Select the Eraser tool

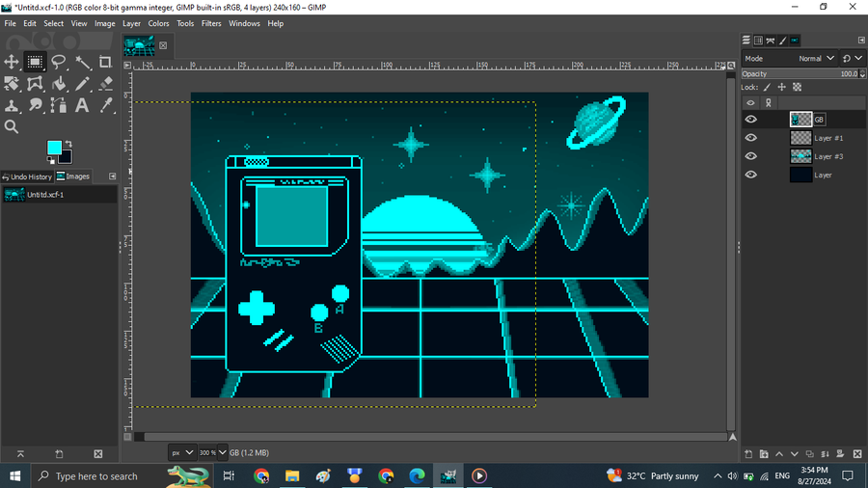pos(105,84)
